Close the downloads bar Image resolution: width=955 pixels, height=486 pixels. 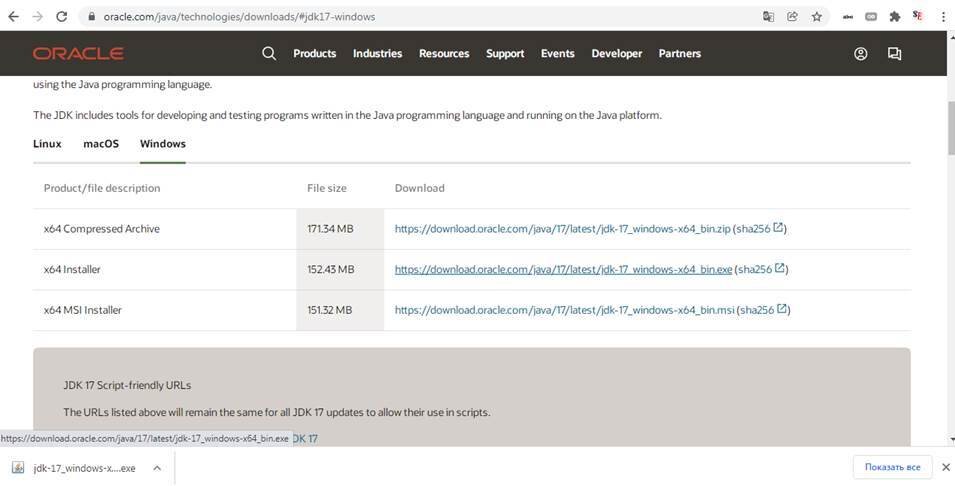point(945,467)
